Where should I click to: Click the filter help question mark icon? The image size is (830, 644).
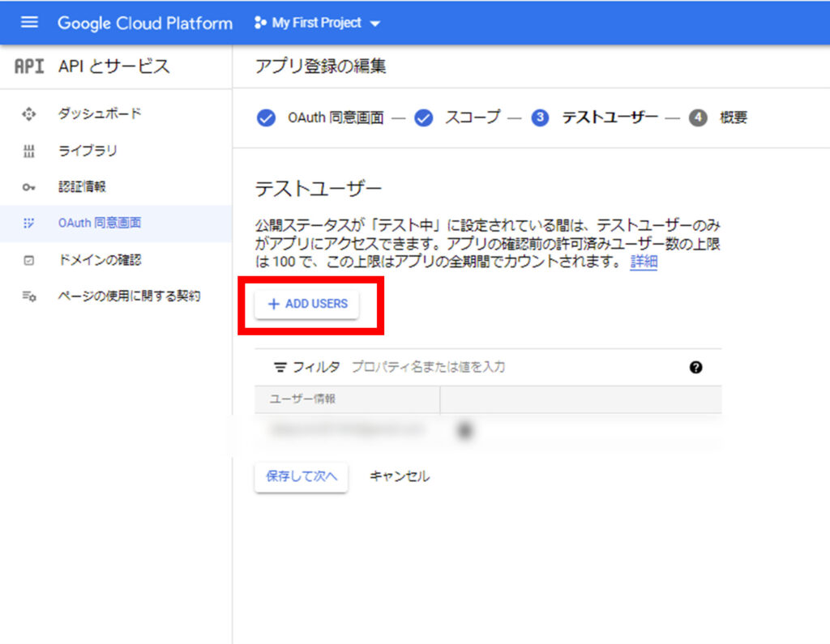[695, 367]
